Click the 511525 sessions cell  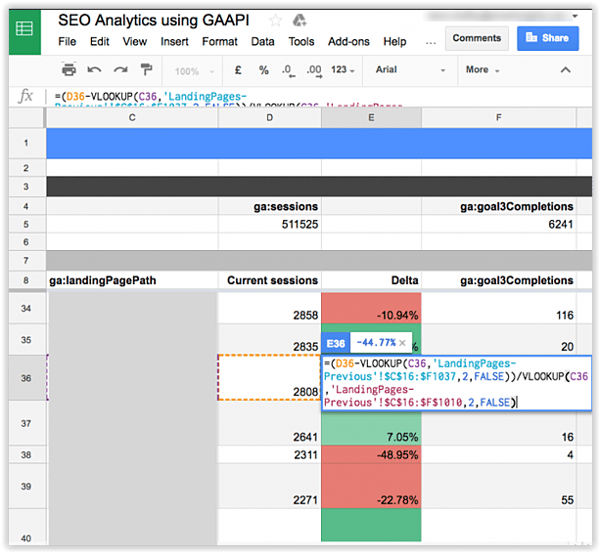[269, 224]
